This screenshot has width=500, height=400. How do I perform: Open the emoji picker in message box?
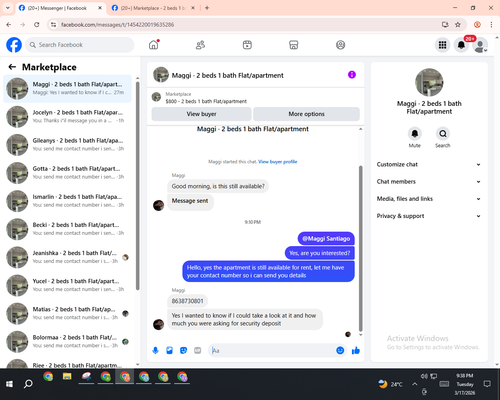click(x=340, y=350)
